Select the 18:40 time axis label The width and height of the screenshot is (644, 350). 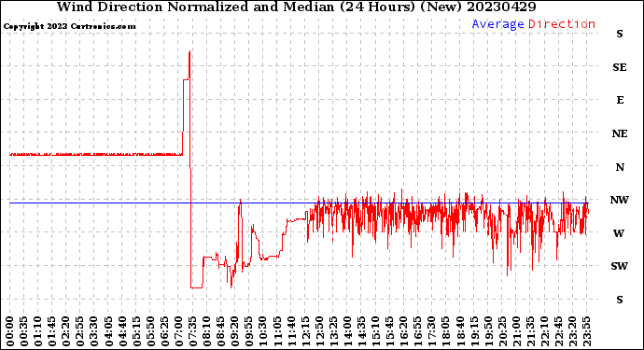tap(459, 331)
